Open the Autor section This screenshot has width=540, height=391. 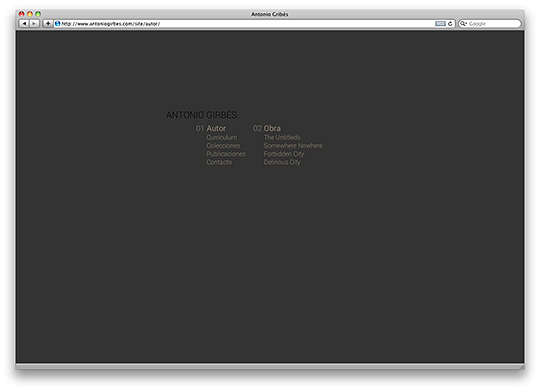pos(216,128)
